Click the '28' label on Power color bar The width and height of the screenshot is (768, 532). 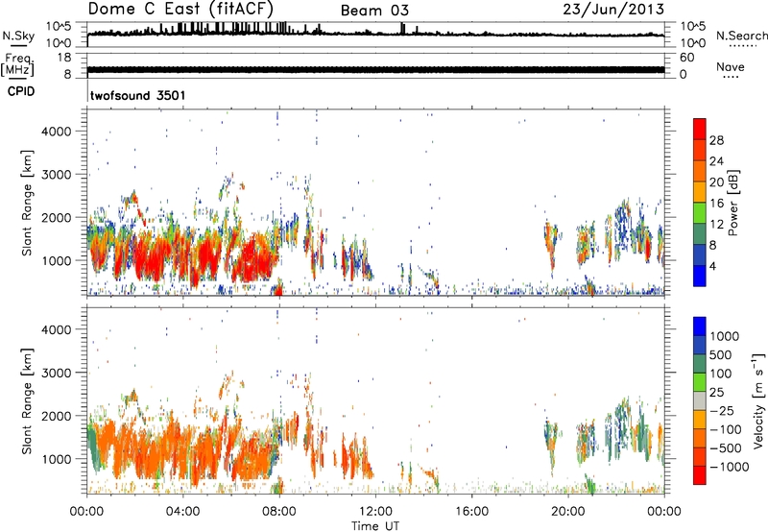tap(716, 140)
